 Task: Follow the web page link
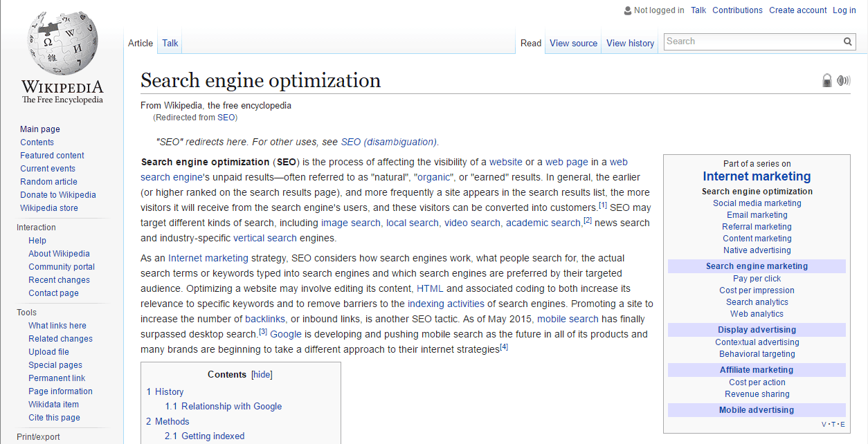click(566, 162)
